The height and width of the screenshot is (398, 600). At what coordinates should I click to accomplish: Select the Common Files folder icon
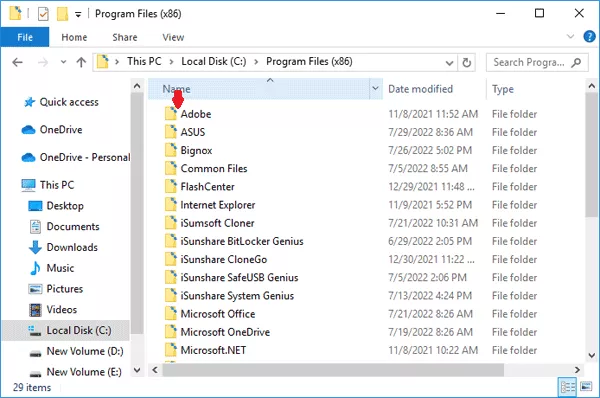click(171, 168)
